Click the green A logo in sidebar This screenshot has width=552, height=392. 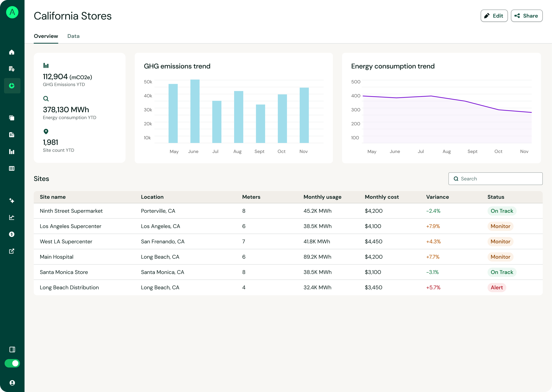coord(12,12)
